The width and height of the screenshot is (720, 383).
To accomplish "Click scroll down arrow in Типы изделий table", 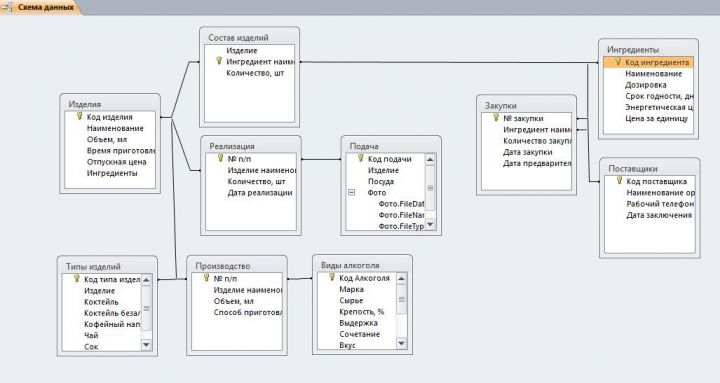I will [146, 344].
